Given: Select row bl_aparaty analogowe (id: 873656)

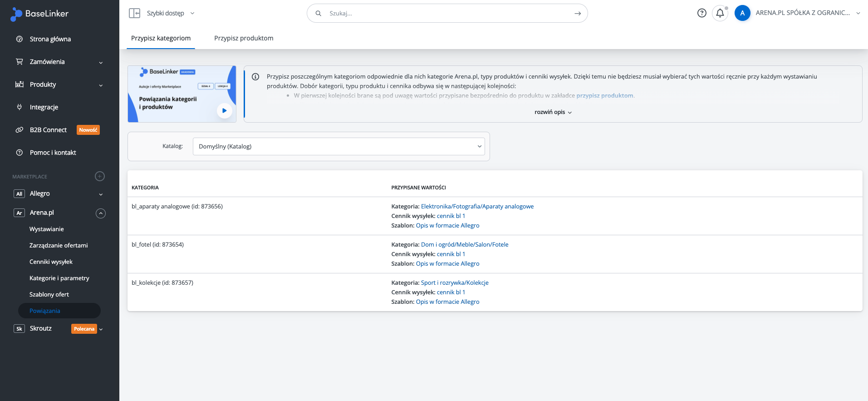Looking at the screenshot, I should click(x=495, y=216).
